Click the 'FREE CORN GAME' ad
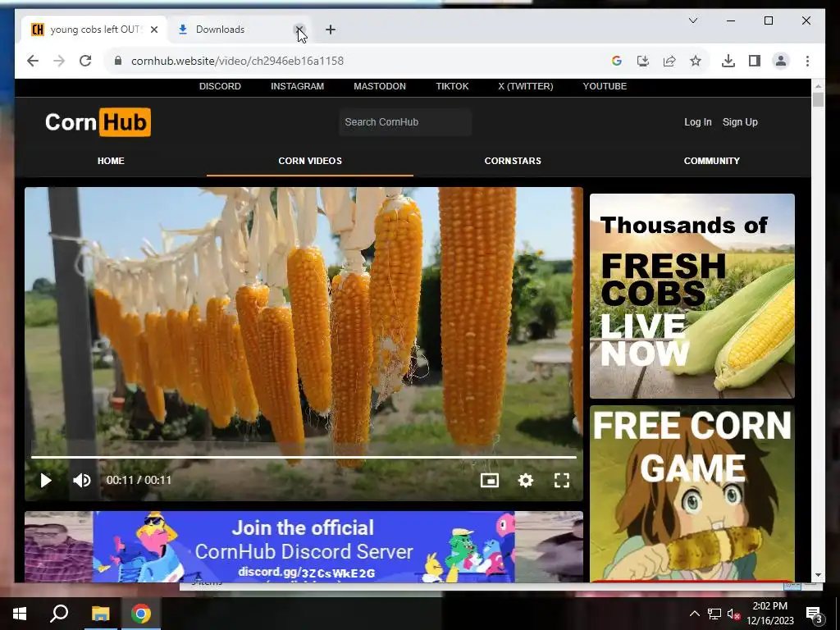Image resolution: width=840 pixels, height=630 pixels. (692, 494)
